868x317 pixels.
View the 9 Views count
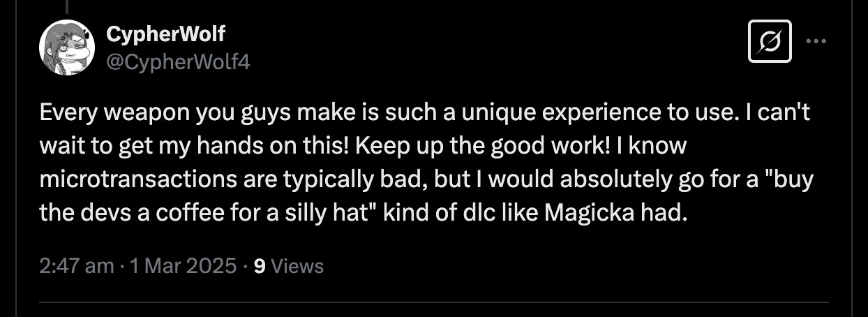pyautogui.click(x=288, y=266)
